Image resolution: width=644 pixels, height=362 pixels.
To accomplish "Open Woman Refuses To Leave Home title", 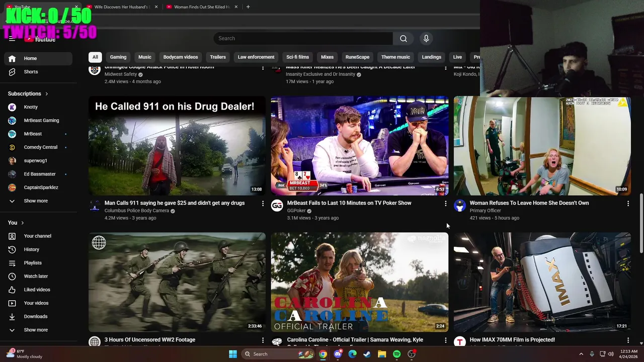I will coord(529,203).
